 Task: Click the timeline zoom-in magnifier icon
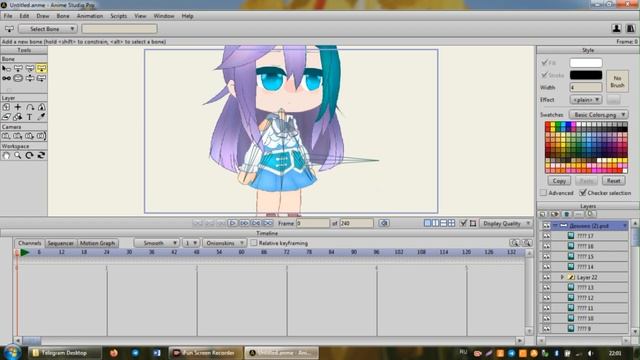tap(515, 243)
